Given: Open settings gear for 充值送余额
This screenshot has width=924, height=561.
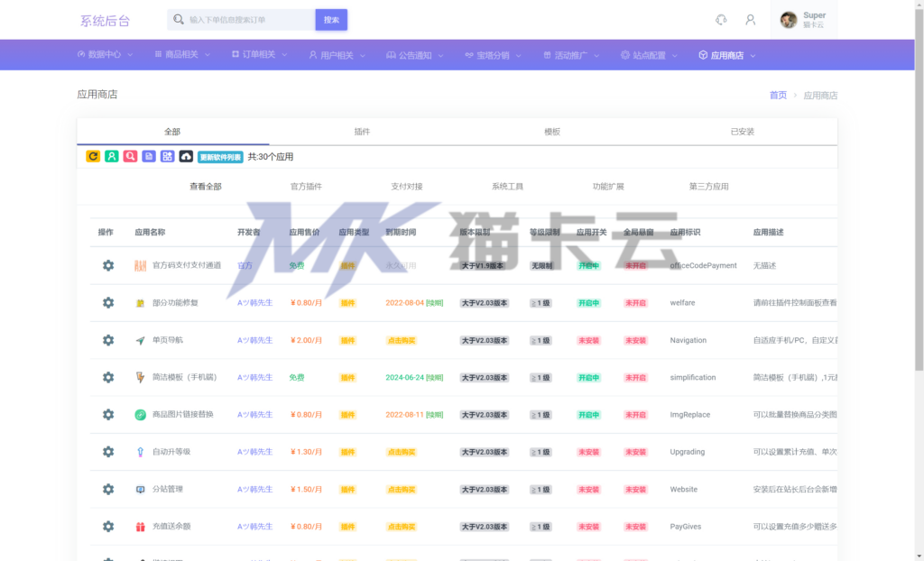Looking at the screenshot, I should [108, 526].
